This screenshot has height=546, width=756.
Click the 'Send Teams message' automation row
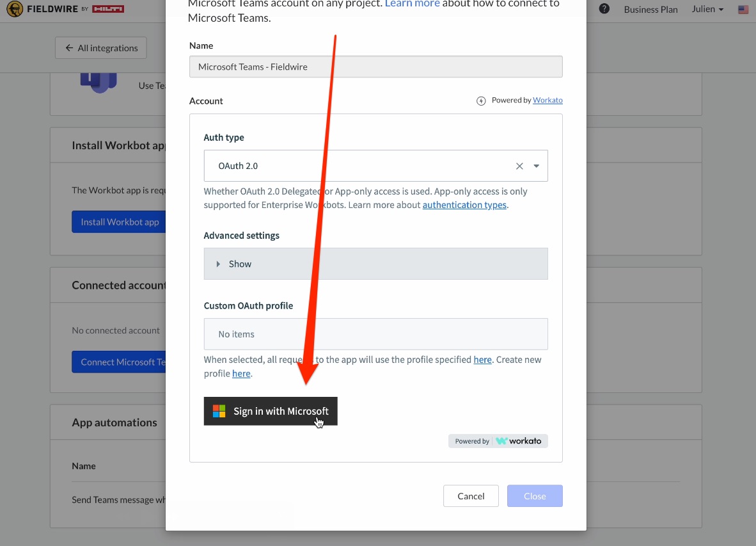118,500
